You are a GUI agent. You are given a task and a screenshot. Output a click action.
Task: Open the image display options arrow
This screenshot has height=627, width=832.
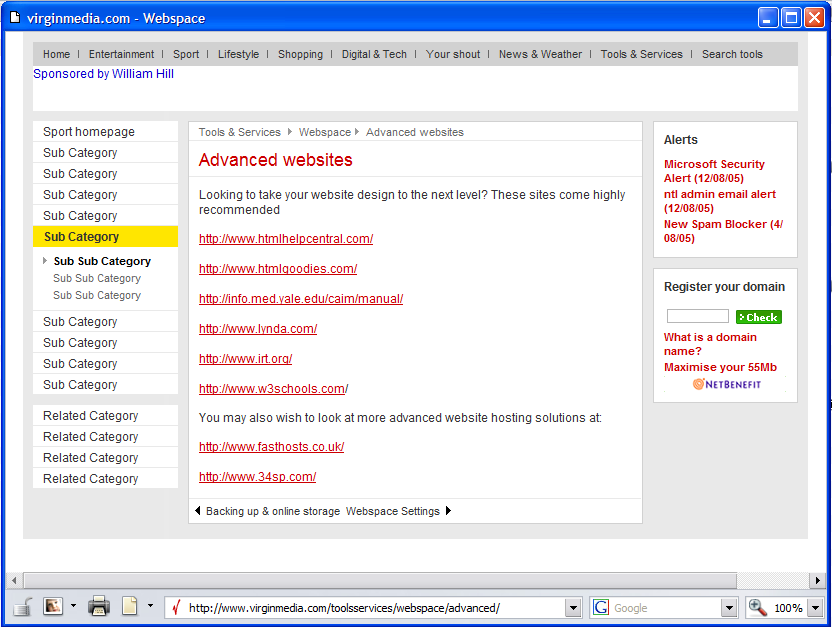tap(73, 606)
